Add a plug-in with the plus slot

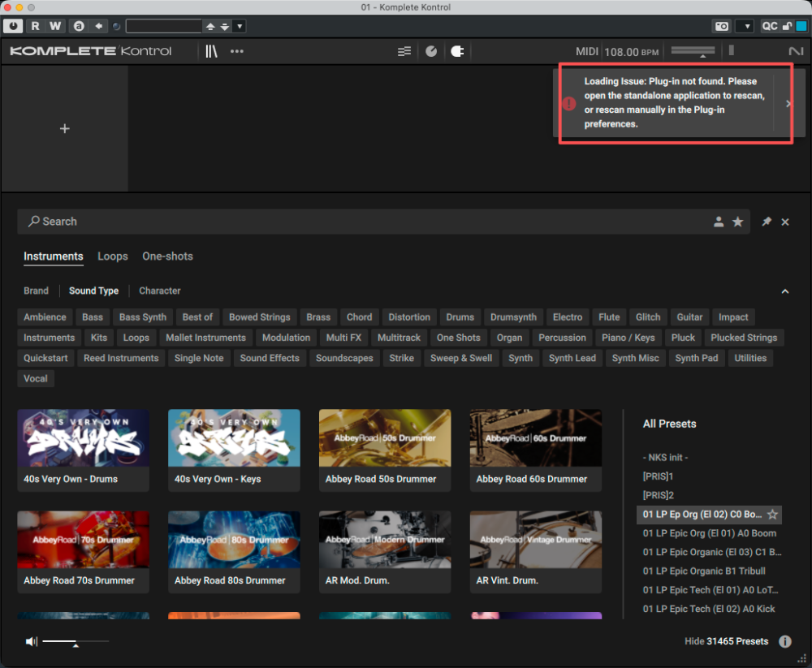pyautogui.click(x=65, y=128)
